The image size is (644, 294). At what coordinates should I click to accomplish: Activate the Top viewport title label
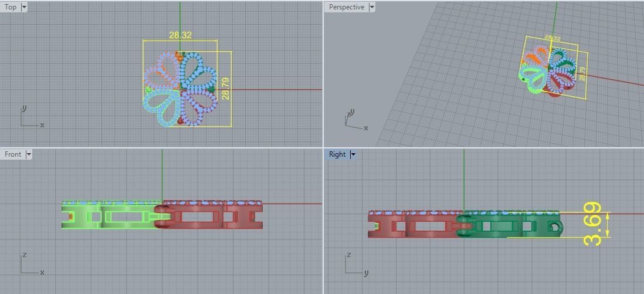[x=11, y=7]
